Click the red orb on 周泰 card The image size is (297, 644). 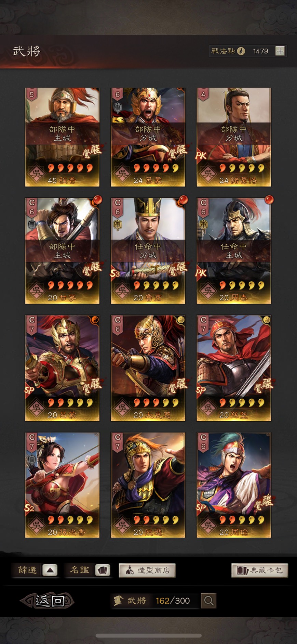tap(269, 200)
